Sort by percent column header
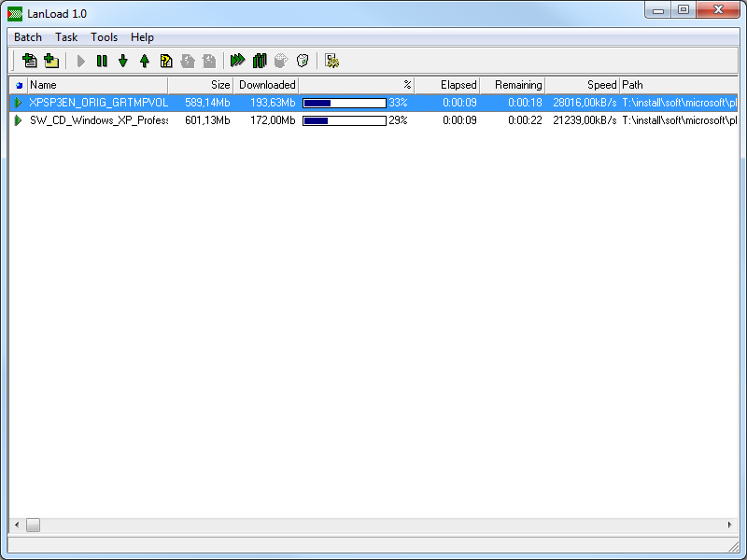 pos(357,85)
